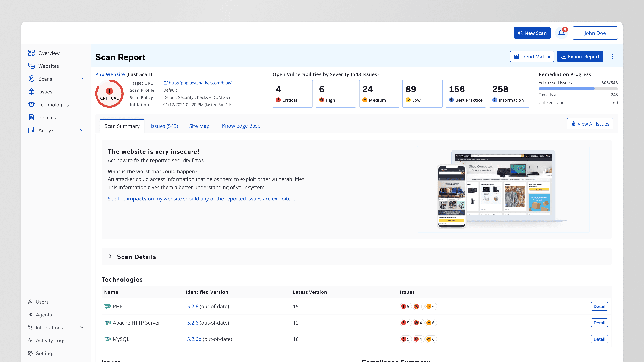644x362 pixels.
Task: Click the PHP critical issues count badge
Action: pyautogui.click(x=405, y=306)
